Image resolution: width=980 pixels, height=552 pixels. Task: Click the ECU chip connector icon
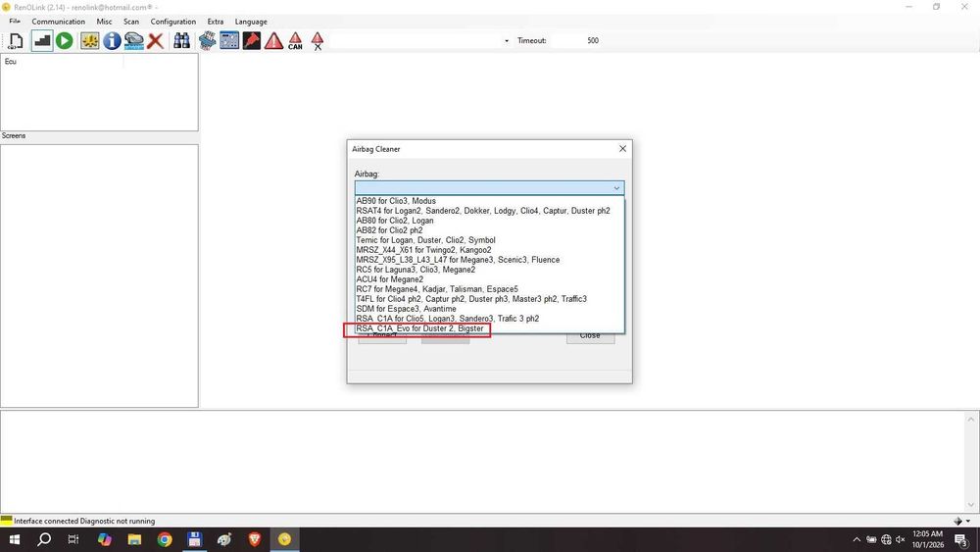pos(208,41)
